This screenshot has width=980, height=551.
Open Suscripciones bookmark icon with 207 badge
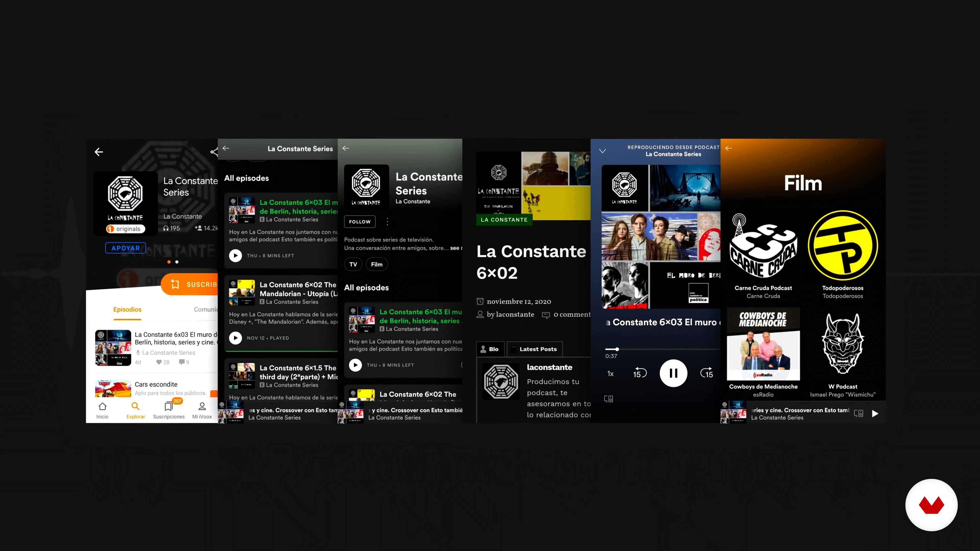coord(168,407)
